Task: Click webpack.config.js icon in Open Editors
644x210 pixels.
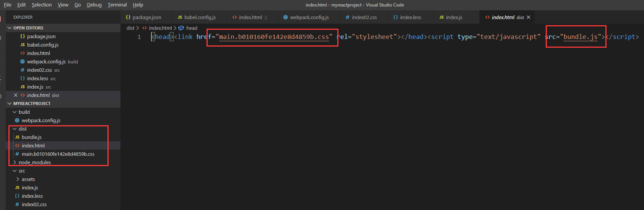Action: (23, 61)
